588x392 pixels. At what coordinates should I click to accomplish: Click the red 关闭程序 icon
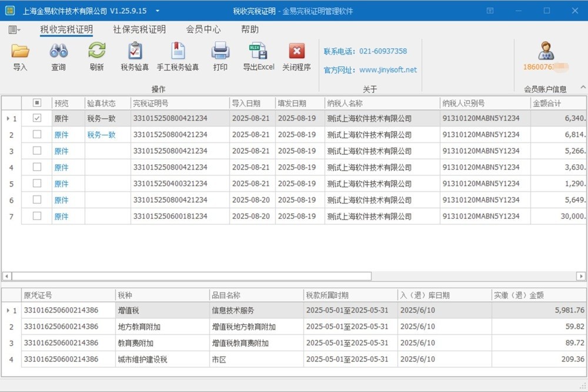pyautogui.click(x=296, y=52)
